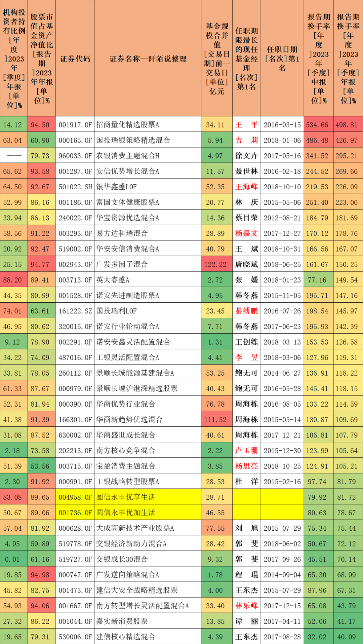This screenshot has height=644, width=363.
Task: Click code cell 000165.OF
Action: coord(75,141)
